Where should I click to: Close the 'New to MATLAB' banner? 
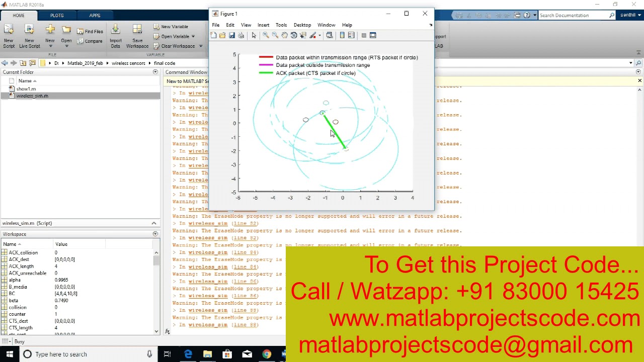(639, 81)
